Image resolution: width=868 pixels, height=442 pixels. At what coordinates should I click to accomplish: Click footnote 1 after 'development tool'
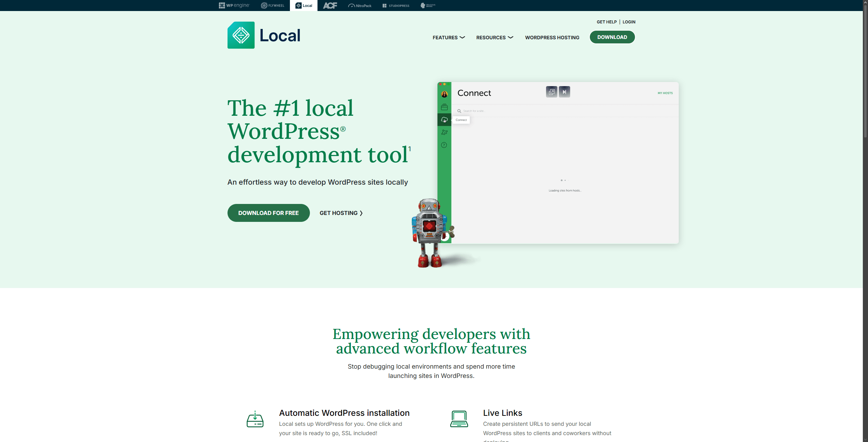(x=410, y=148)
